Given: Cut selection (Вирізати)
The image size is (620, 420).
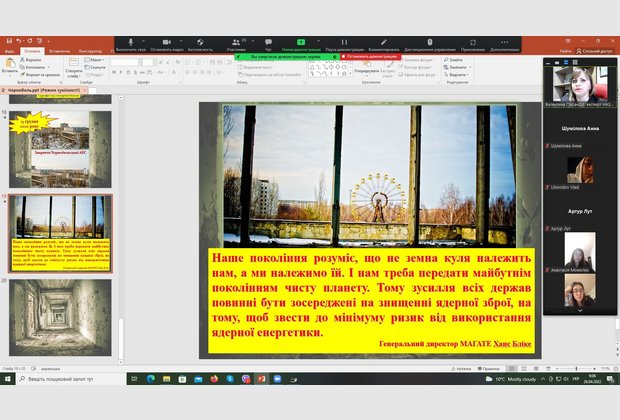Looking at the screenshot, I should pyautogui.click(x=31, y=60).
